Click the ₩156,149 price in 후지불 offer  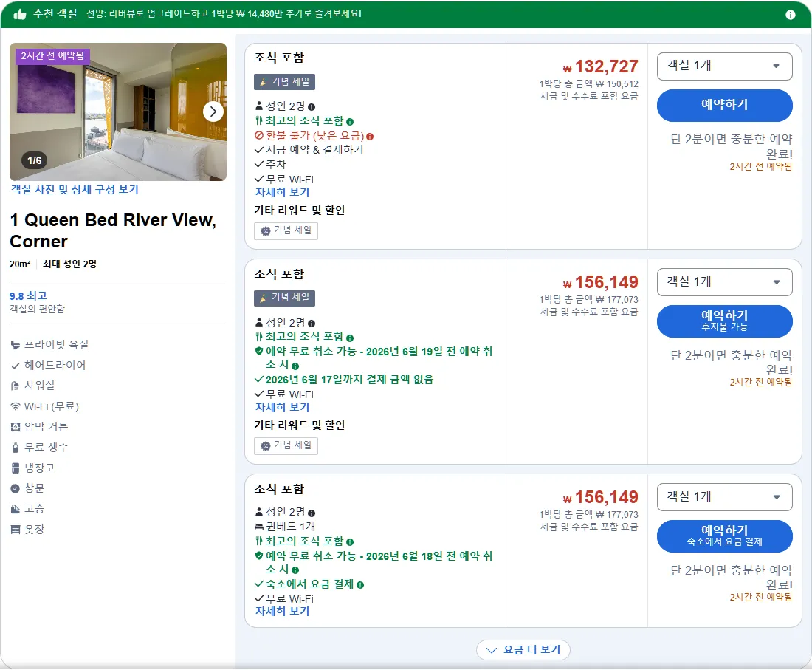601,282
